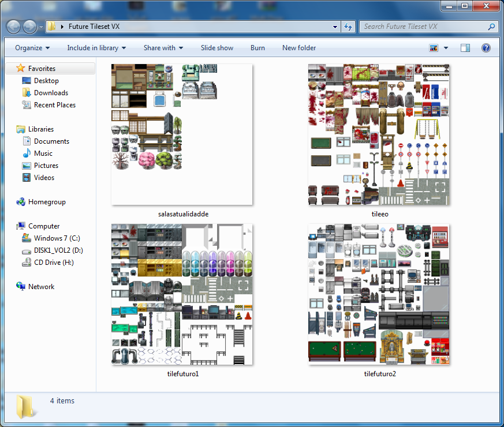
Task: Click the Pictures library icon
Action: [x=27, y=166]
